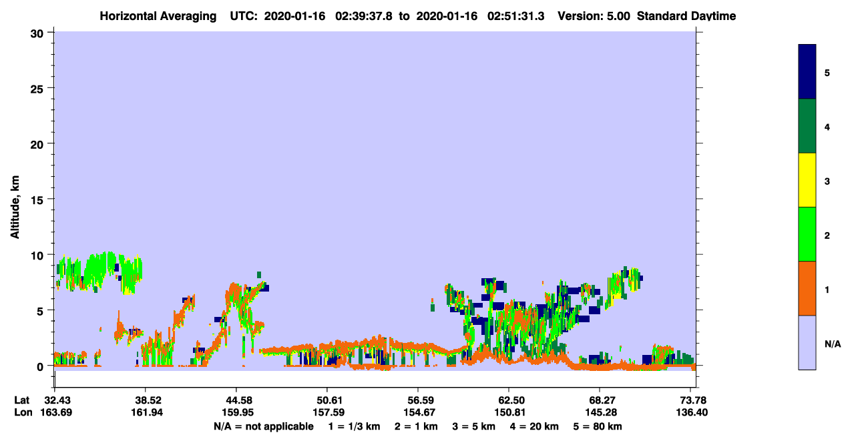Click the longitude value 145.28
Image resolution: width=868 pixels, height=445 pixels.
(600, 412)
